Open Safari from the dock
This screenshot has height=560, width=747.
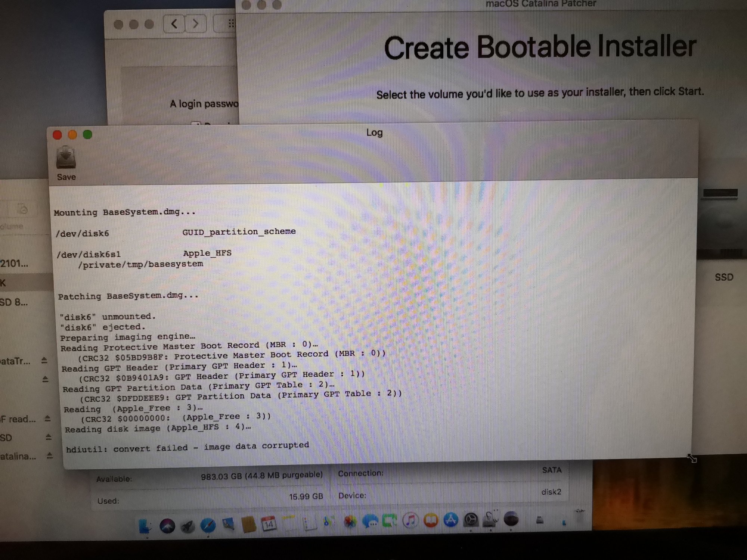(208, 525)
